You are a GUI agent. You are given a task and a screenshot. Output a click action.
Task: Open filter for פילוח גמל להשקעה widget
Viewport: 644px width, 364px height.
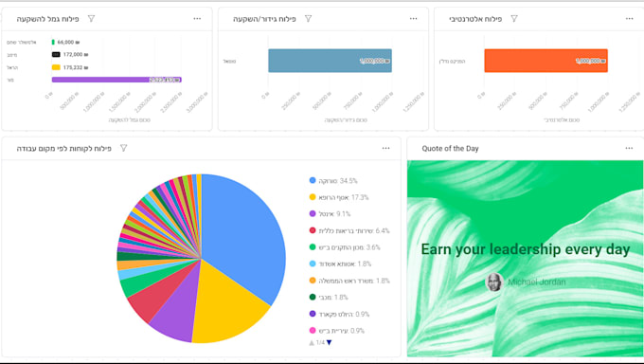click(x=91, y=19)
